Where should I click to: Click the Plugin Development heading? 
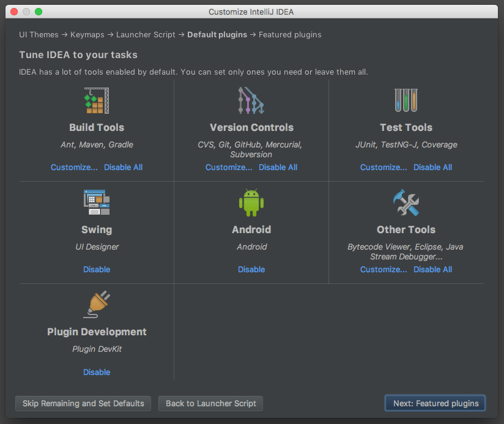[x=97, y=332]
